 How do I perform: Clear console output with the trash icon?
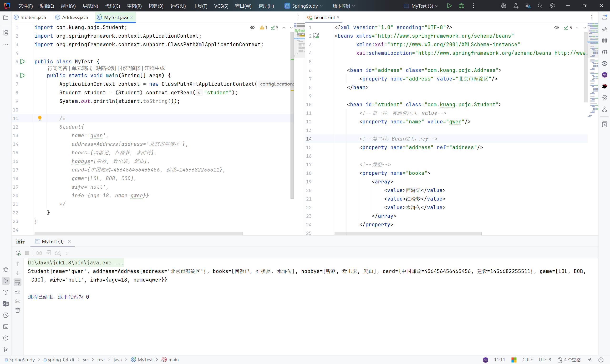[18, 310]
